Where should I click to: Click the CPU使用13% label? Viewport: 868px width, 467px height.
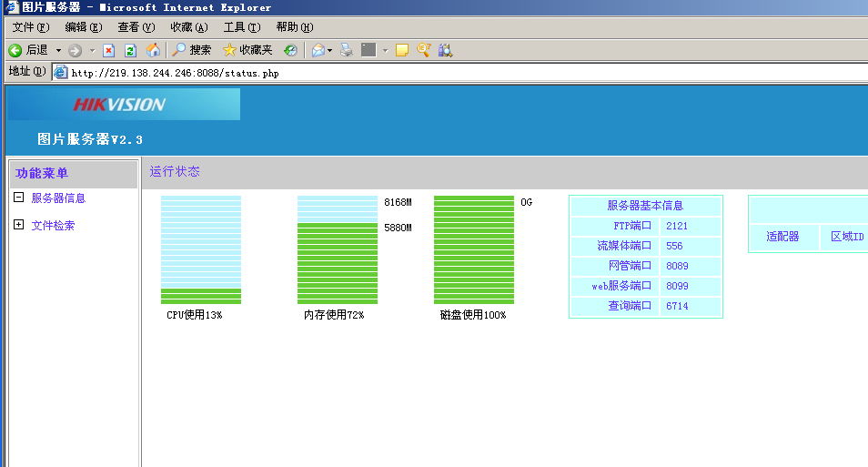pos(195,315)
